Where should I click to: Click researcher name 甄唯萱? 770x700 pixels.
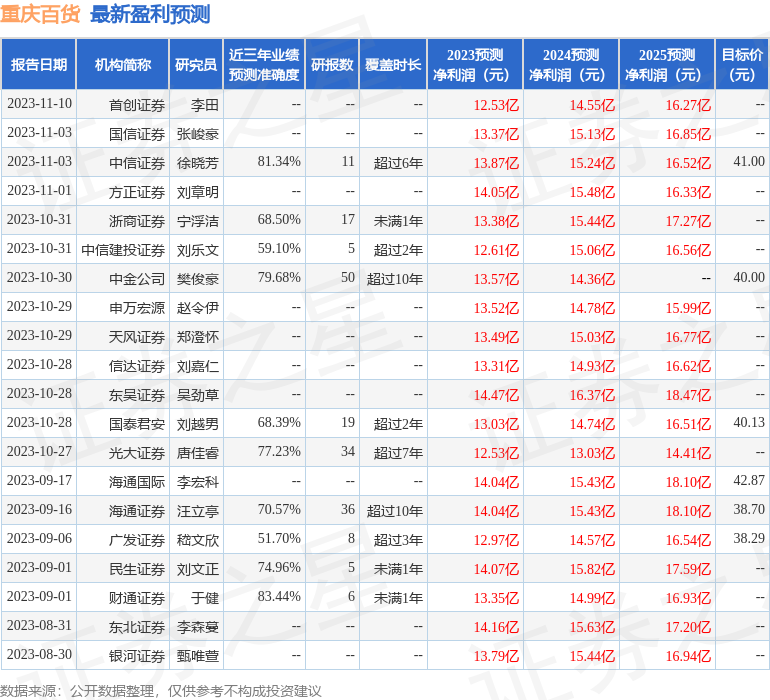(x=198, y=656)
